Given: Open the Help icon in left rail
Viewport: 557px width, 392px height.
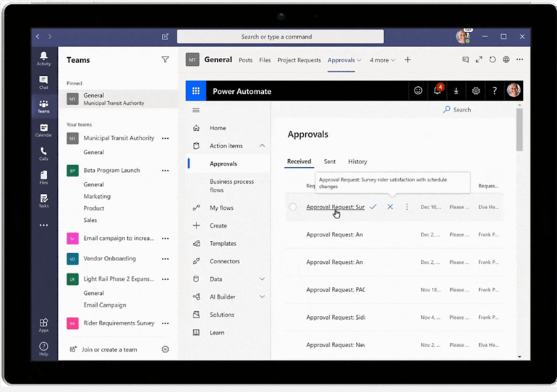Looking at the screenshot, I should click(x=43, y=349).
